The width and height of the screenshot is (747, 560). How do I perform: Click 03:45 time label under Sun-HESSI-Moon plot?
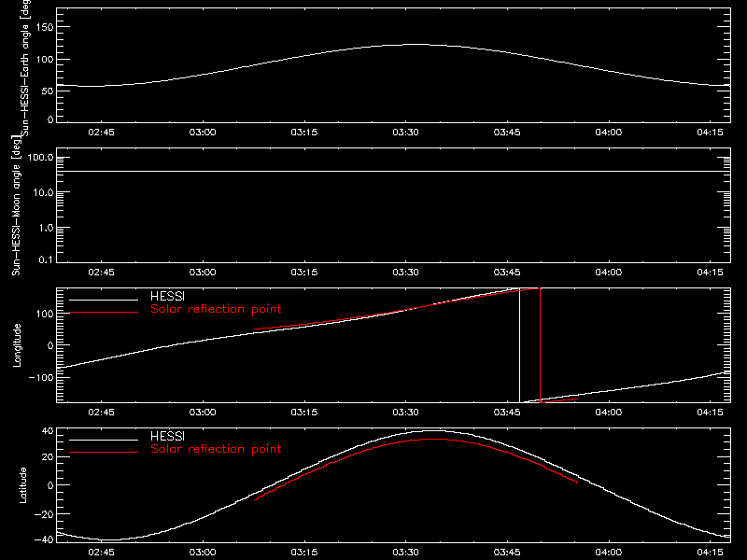pyautogui.click(x=507, y=273)
